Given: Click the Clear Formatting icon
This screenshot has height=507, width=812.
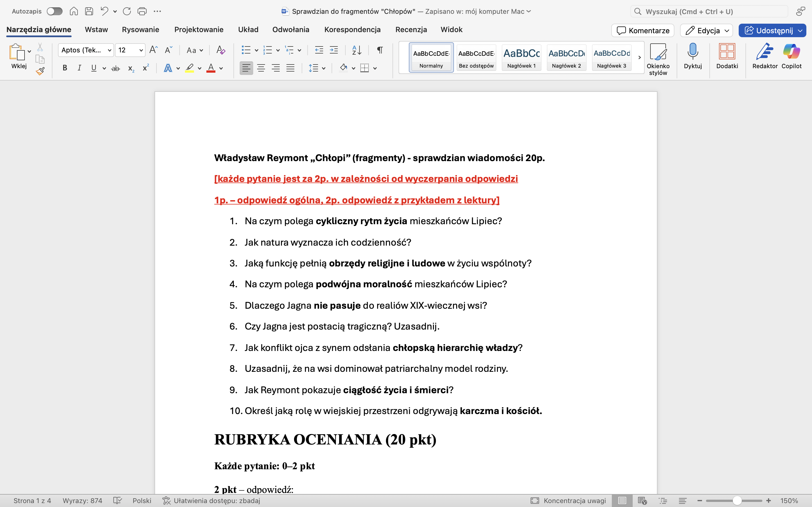Looking at the screenshot, I should pyautogui.click(x=220, y=50).
